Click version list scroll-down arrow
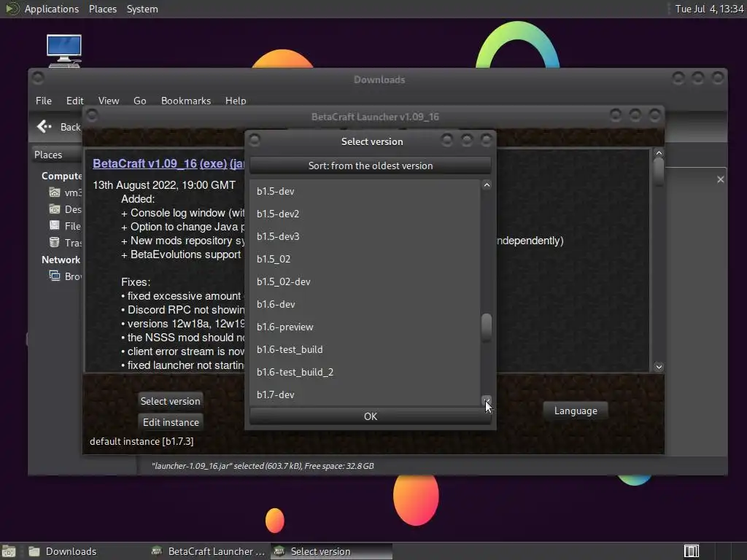 click(487, 400)
